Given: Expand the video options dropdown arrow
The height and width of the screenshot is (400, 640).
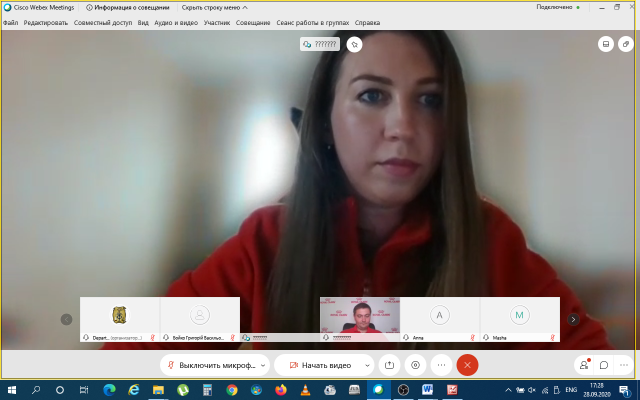Looking at the screenshot, I should tap(367, 365).
